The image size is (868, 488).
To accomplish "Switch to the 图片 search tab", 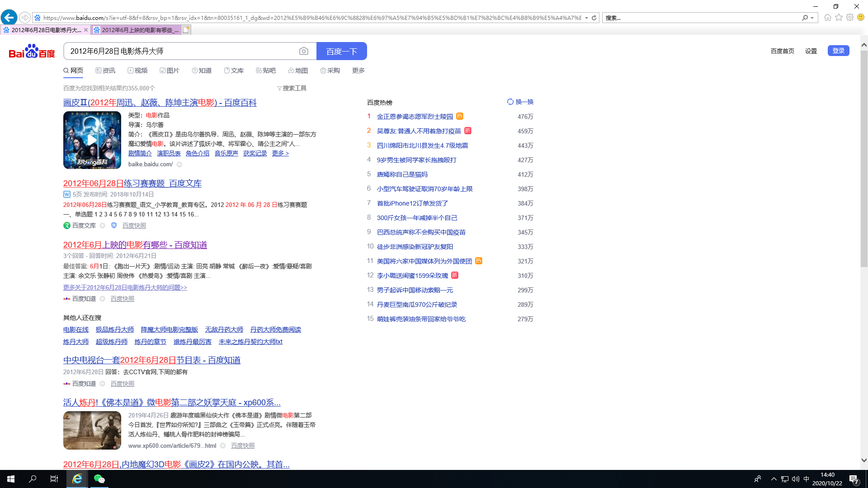I will pyautogui.click(x=170, y=70).
